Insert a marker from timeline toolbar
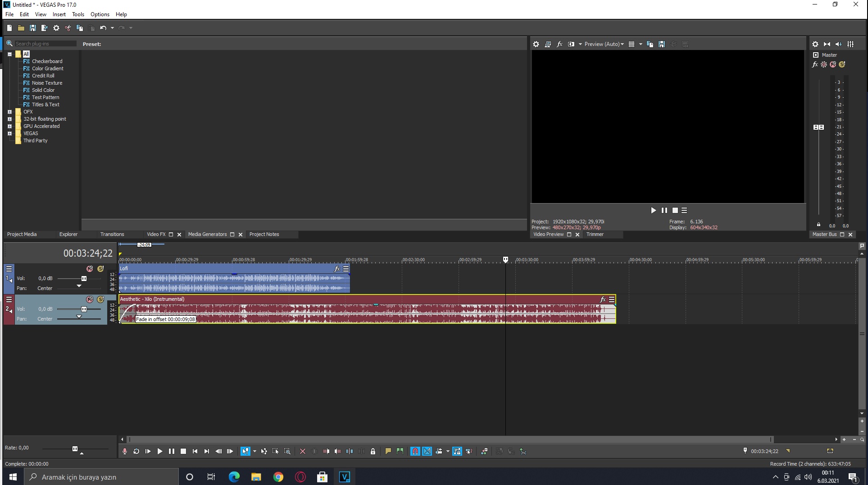The width and height of the screenshot is (868, 485). point(388,451)
